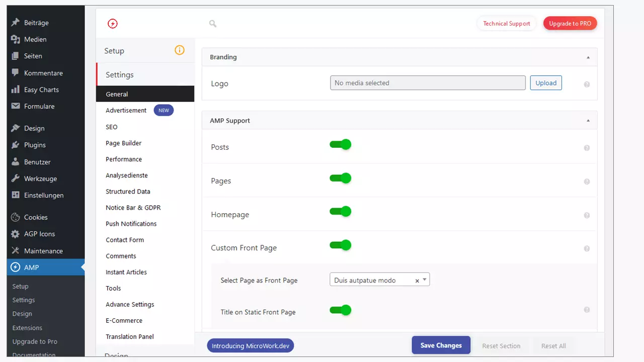
Task: Collapse the AMP Support section arrow
Action: click(588, 121)
